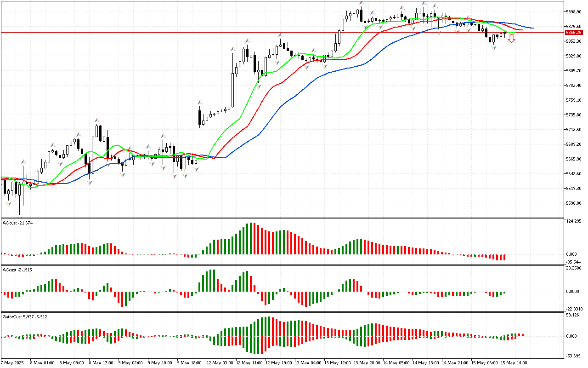Click the 5596.00 price scale label
The image size is (588, 368).
pos(574,203)
